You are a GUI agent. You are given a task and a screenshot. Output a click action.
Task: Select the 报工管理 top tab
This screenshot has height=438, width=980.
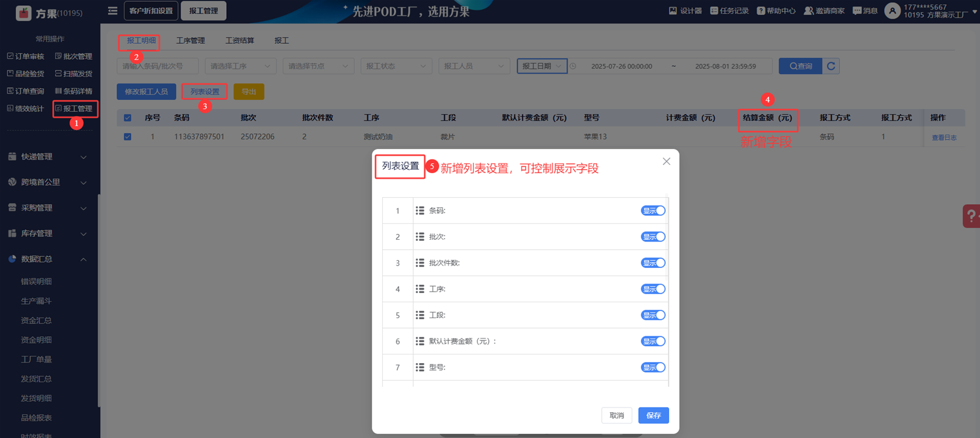tap(203, 11)
